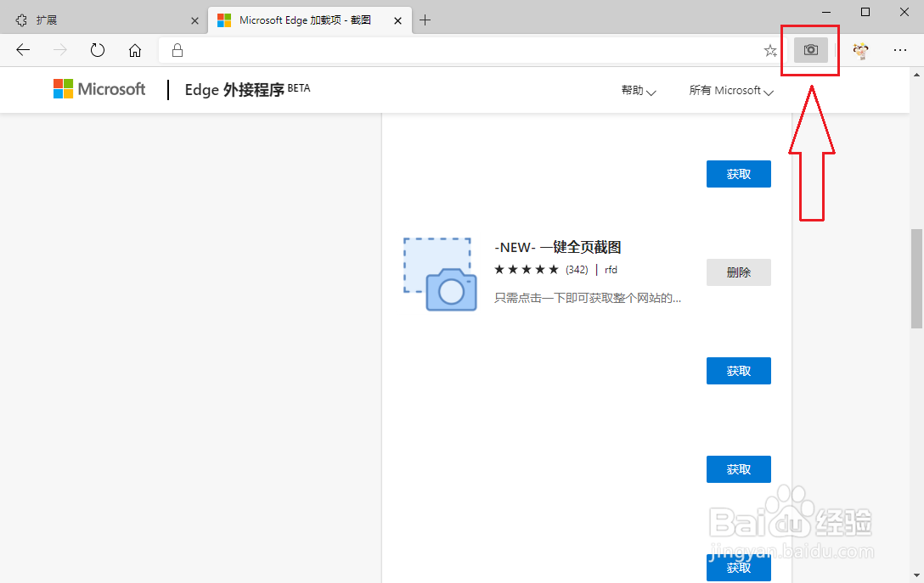Click the address bar URL field

click(x=471, y=51)
